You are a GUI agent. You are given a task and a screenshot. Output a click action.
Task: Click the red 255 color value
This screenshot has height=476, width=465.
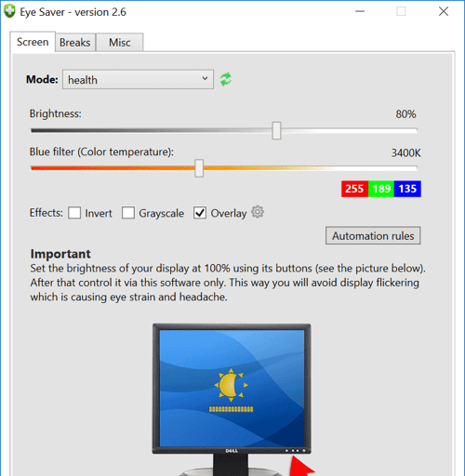point(354,189)
